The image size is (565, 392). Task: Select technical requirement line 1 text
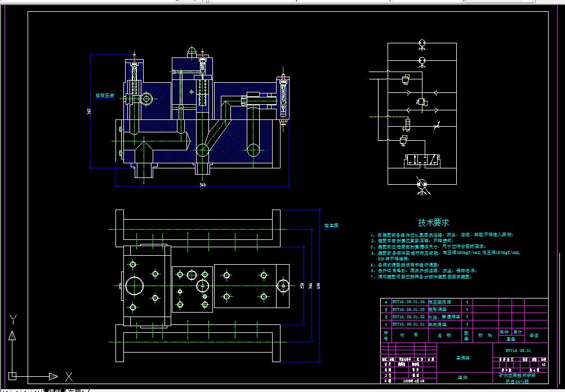pos(442,234)
